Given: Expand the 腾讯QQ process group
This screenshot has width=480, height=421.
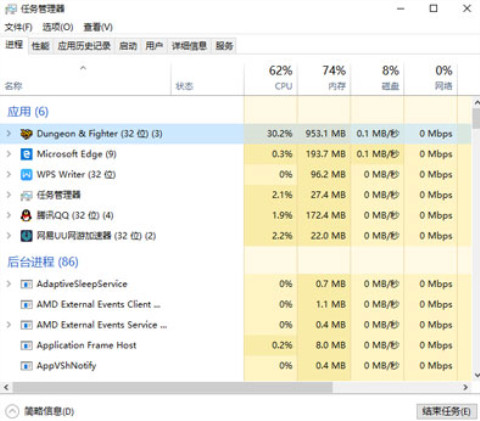Looking at the screenshot, I should pyautogui.click(x=9, y=215).
